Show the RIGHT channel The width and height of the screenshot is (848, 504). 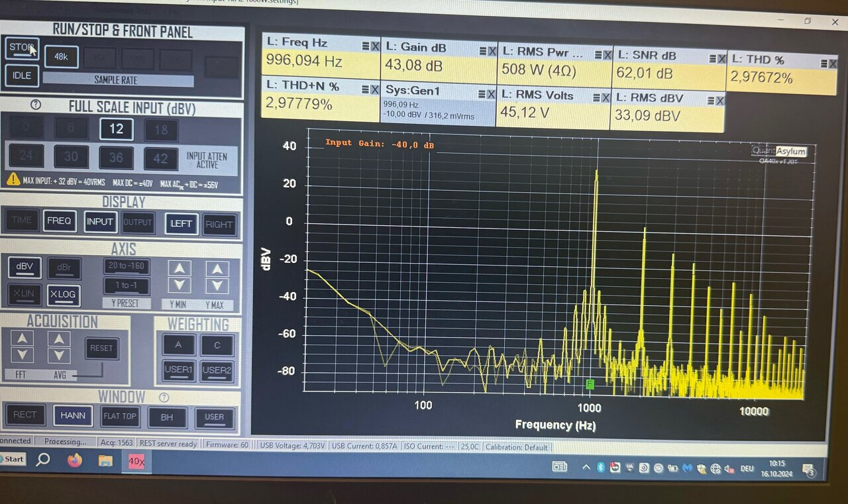click(219, 225)
